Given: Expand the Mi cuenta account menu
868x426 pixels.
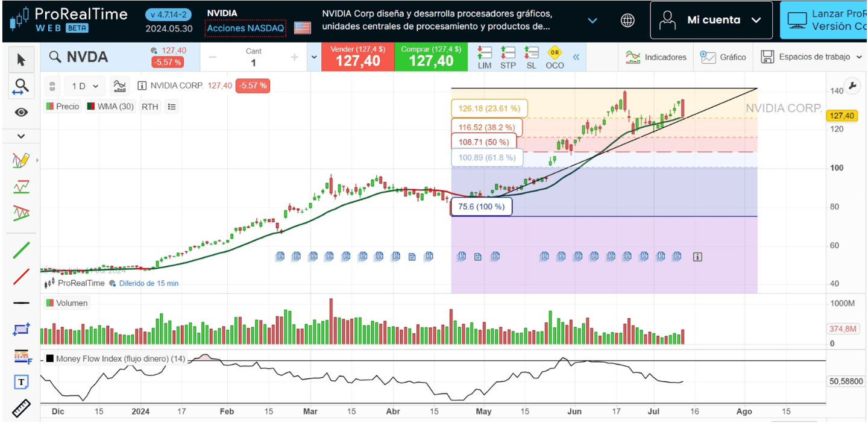Looking at the screenshot, I should 711,20.
